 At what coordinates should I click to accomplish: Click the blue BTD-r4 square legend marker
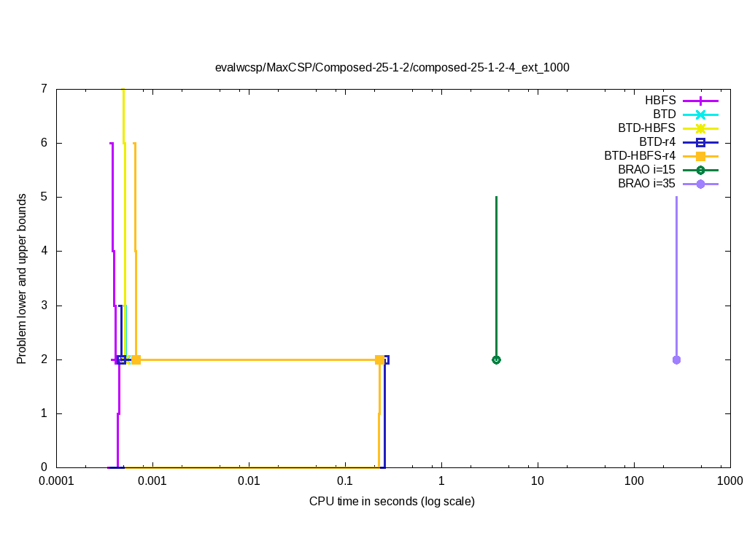point(700,142)
